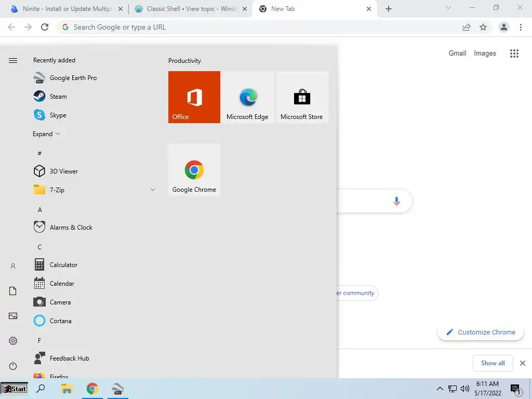Open File Explorer from the taskbar
Viewport: 532px width, 399px height.
point(67,389)
